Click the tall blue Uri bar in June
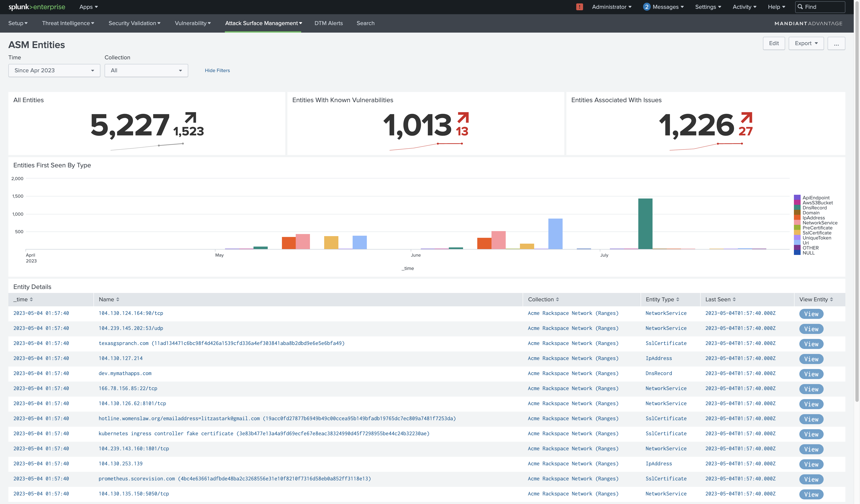 [555, 234]
